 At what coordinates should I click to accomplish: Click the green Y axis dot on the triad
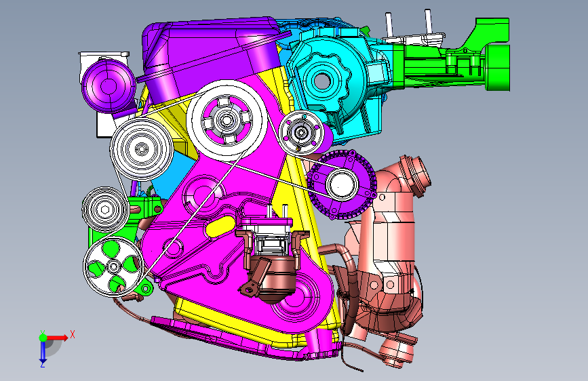pos(43,338)
